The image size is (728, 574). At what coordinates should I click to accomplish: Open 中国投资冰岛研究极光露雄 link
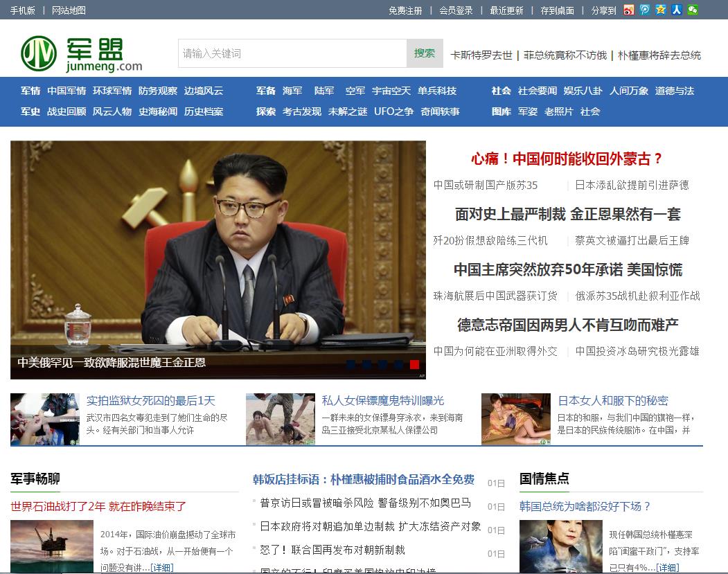[x=637, y=351]
